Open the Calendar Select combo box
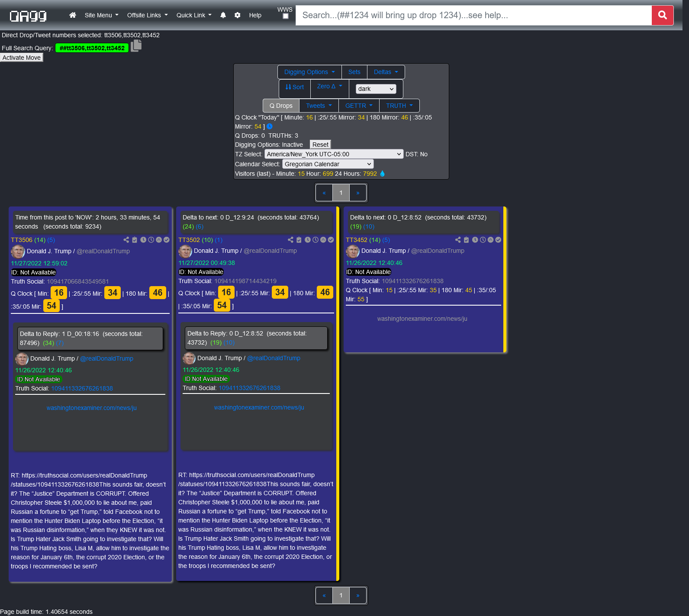 coord(328,164)
